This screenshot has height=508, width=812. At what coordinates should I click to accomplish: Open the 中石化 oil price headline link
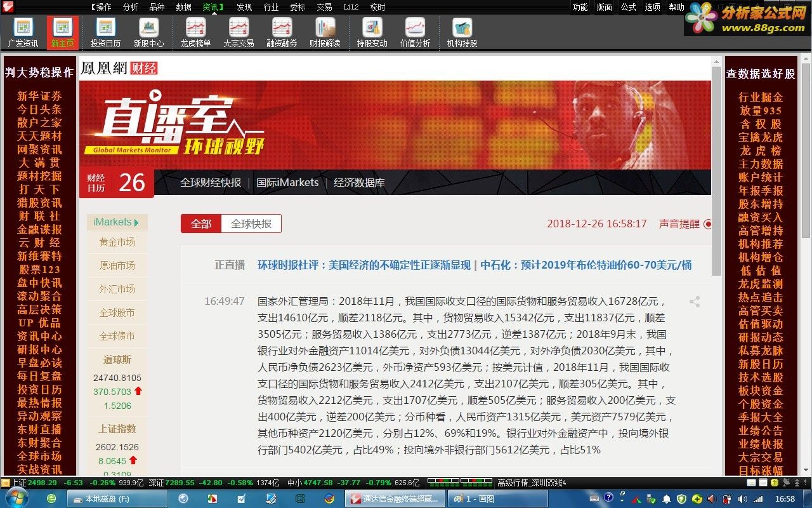[586, 265]
